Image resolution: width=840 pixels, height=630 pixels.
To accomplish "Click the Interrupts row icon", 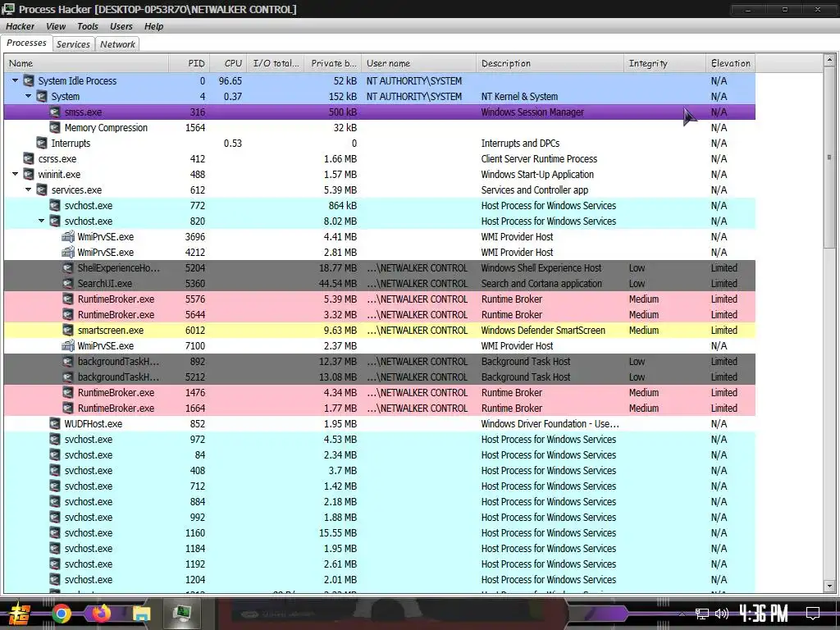I will [42, 143].
